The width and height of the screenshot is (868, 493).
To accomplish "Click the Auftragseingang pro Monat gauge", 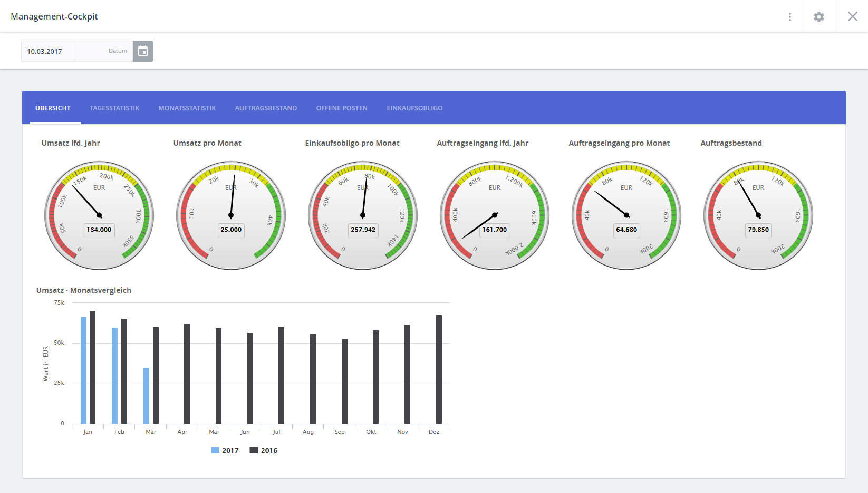I will click(x=626, y=215).
